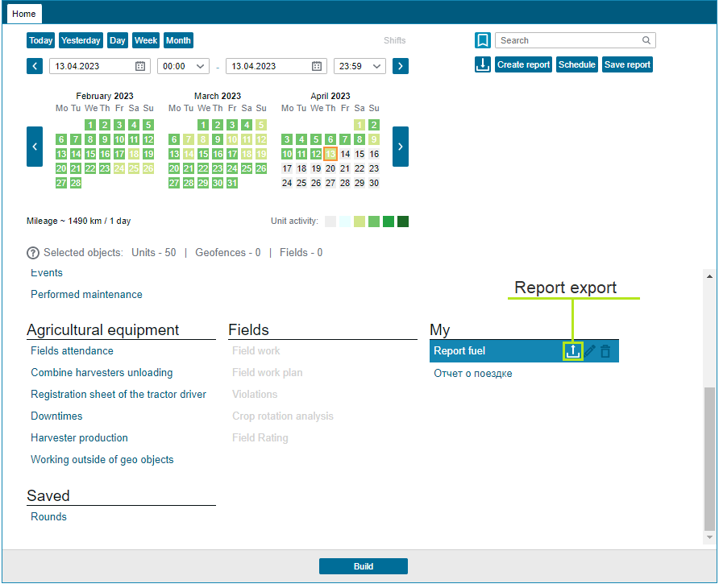Screen dimensions: 719x588
Task: Show later months in calendar
Action: [401, 147]
